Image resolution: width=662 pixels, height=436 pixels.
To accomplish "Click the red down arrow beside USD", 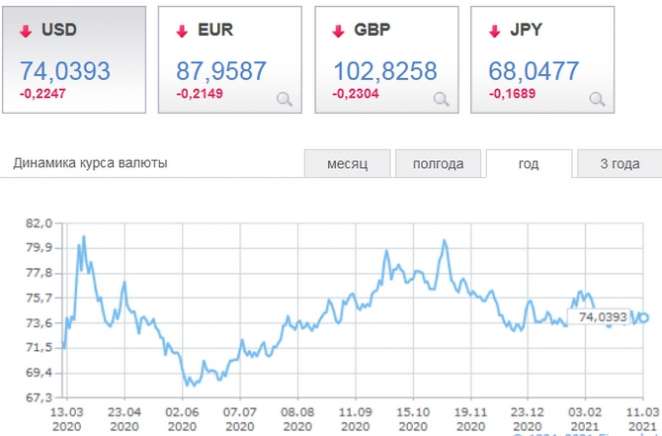I will pos(26,31).
